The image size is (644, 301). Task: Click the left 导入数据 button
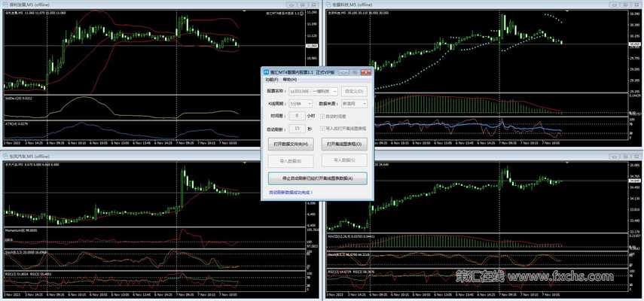291,161
